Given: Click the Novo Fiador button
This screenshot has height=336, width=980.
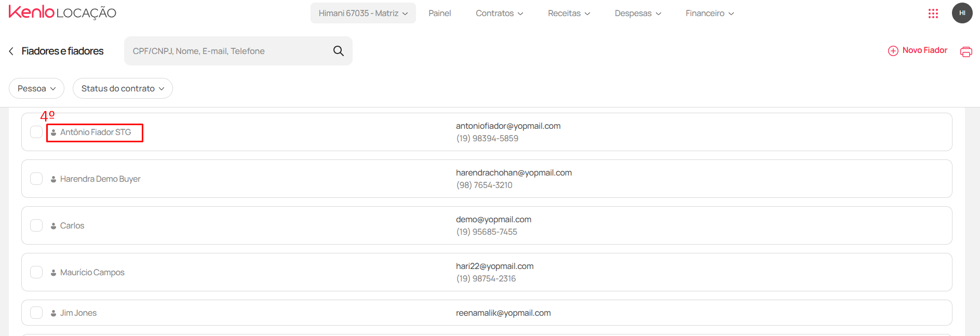Looking at the screenshot, I should [x=918, y=50].
